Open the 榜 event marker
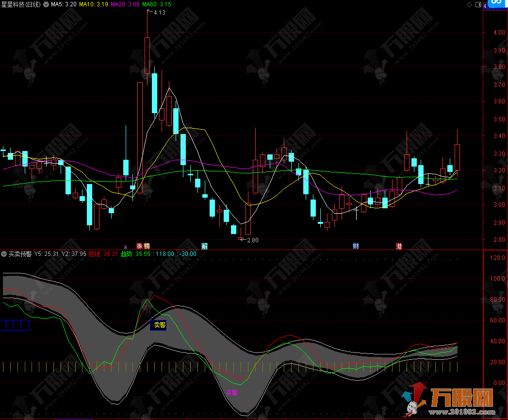The height and width of the screenshot is (420, 508). tap(147, 246)
